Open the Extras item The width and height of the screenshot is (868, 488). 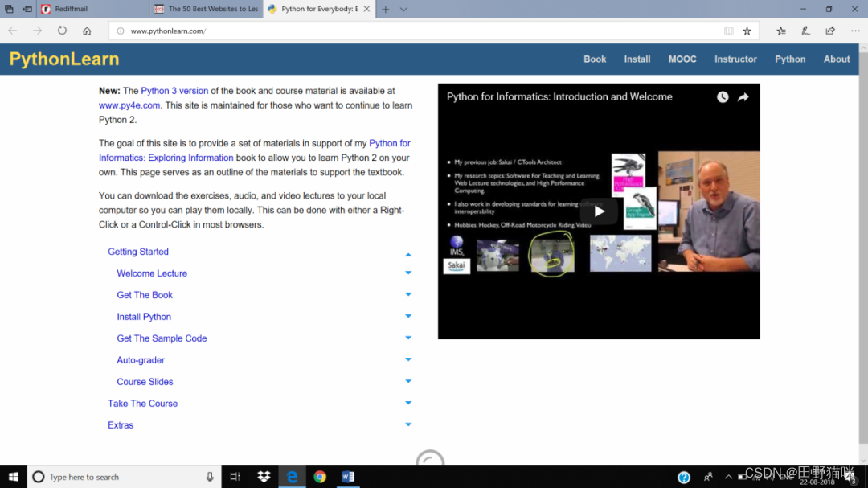click(x=120, y=424)
